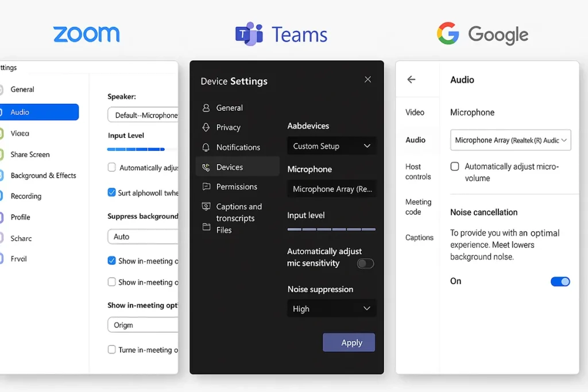Image resolution: width=588 pixels, height=392 pixels.
Task: Select Audio in the Zoom sidebar
Action: 40,112
